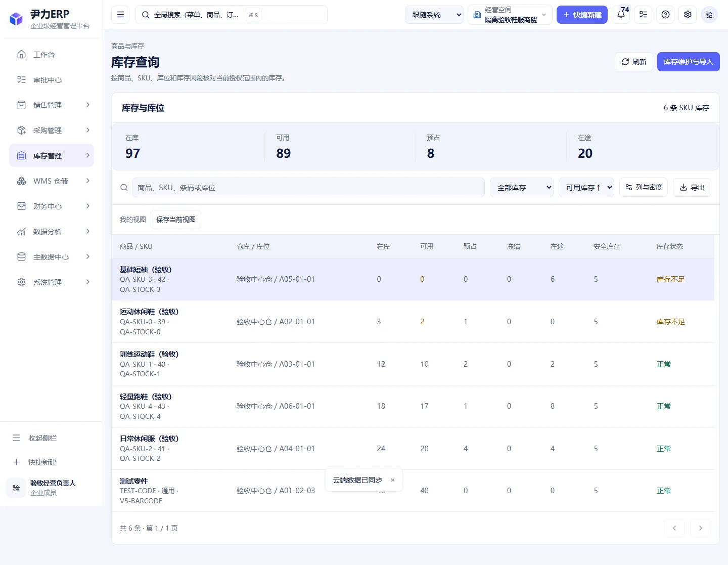
Task: Open the 可用库存 sort dropdown
Action: pyautogui.click(x=586, y=188)
